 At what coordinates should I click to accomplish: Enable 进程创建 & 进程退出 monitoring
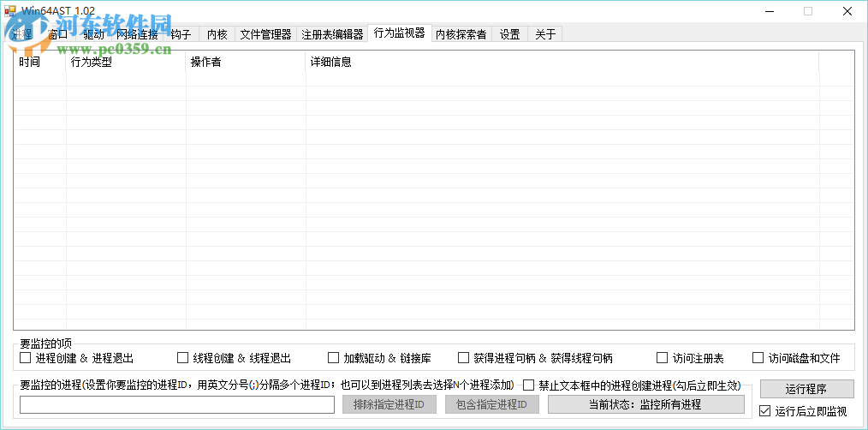point(77,358)
